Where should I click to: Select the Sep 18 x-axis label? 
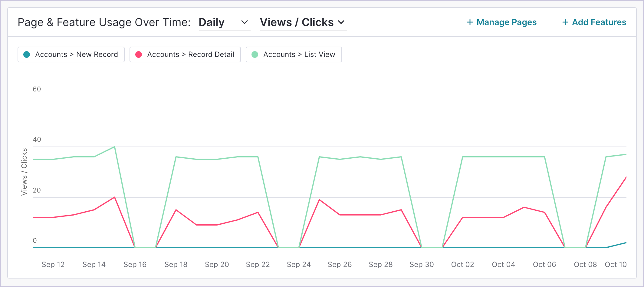point(176,265)
